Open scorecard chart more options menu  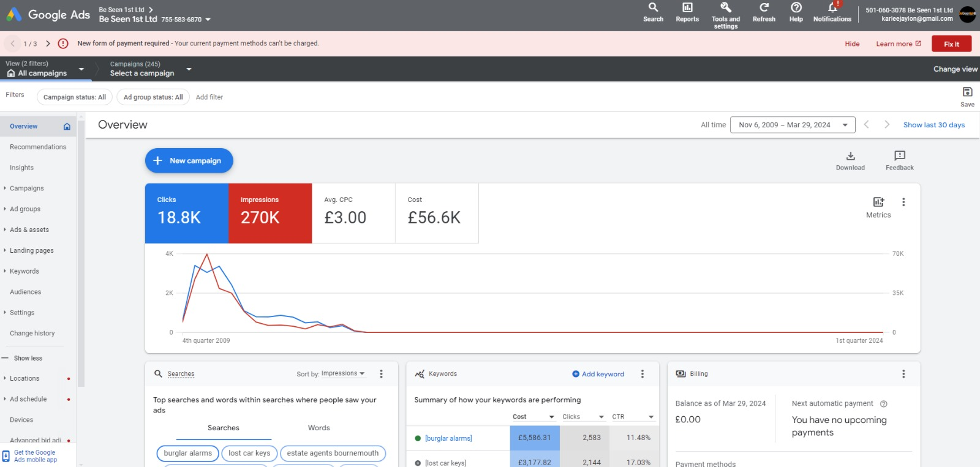click(x=903, y=202)
